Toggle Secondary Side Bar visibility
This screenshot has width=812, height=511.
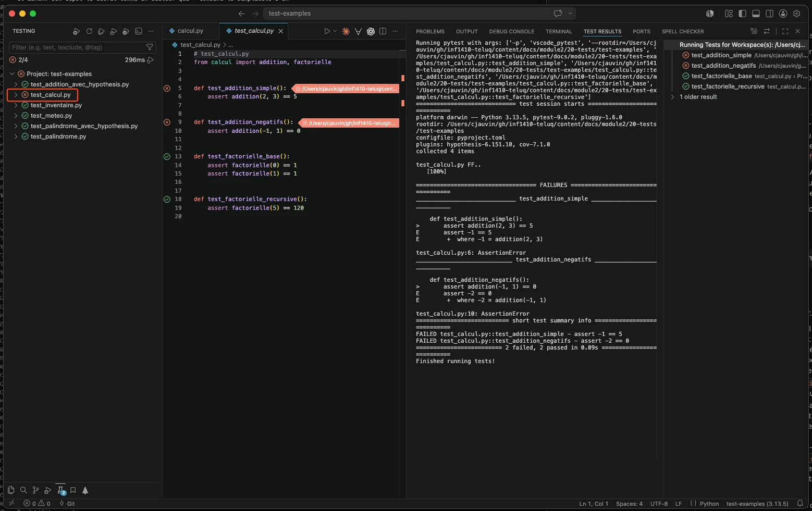click(x=769, y=14)
